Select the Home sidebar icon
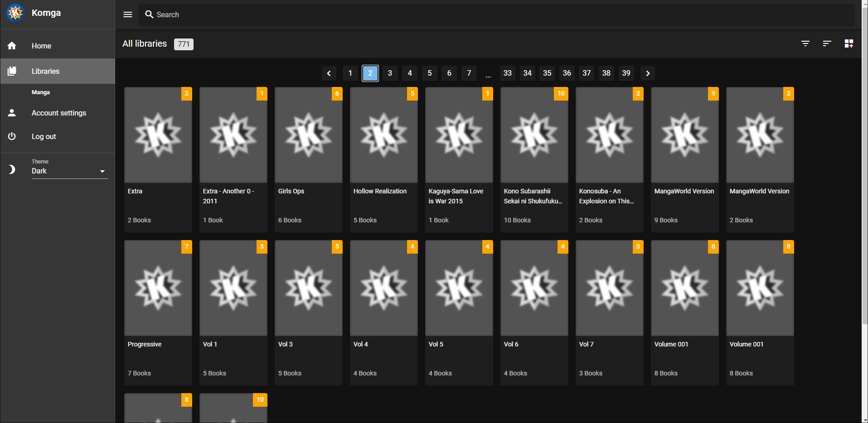The image size is (868, 423). click(11, 45)
